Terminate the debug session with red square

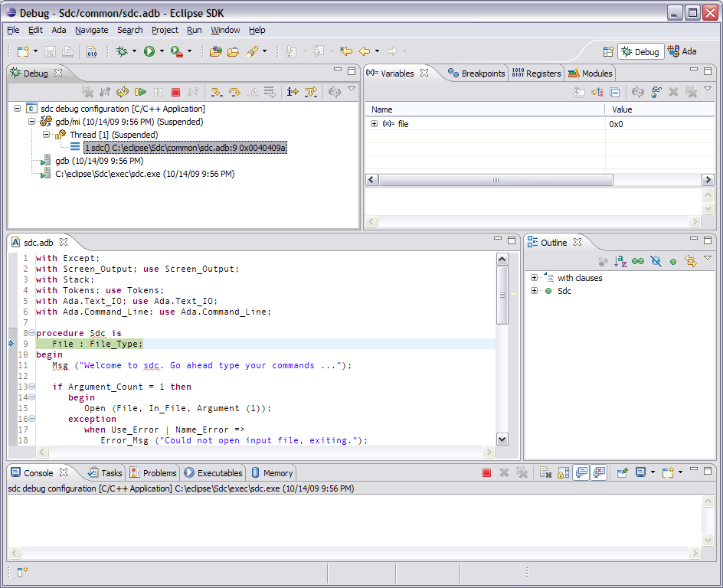point(175,92)
